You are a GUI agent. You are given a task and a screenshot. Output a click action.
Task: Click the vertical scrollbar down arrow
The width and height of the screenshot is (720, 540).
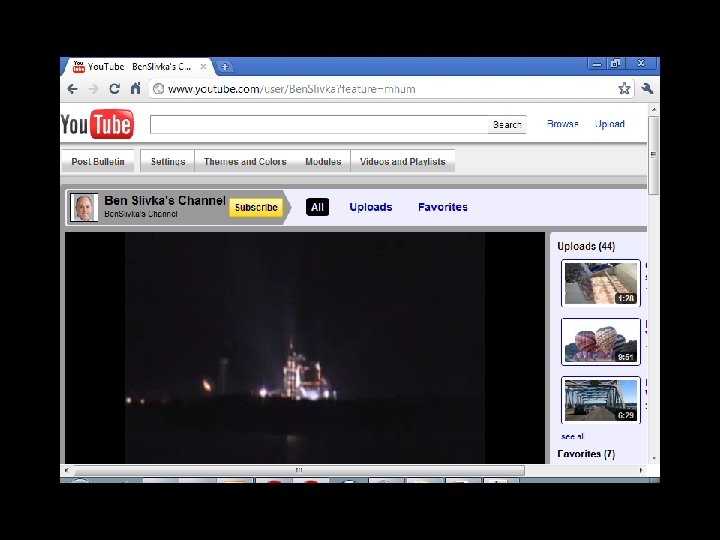(x=654, y=458)
